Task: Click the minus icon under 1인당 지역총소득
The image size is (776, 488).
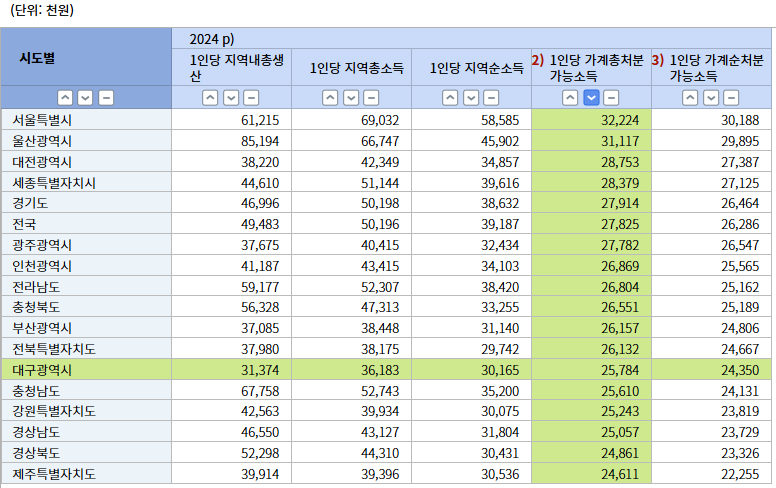Action: point(370,98)
